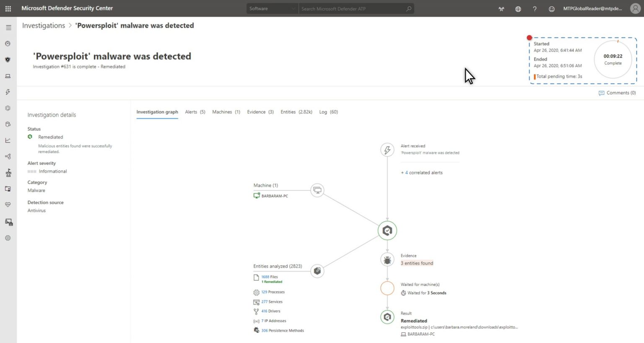Open the Software search scope dropdown
Screen dimensions: 644x343
pyautogui.click(x=272, y=8)
